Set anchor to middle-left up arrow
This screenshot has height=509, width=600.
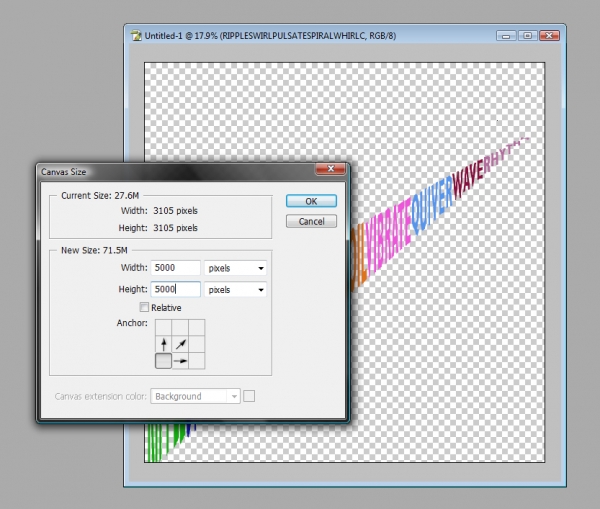tap(163, 344)
